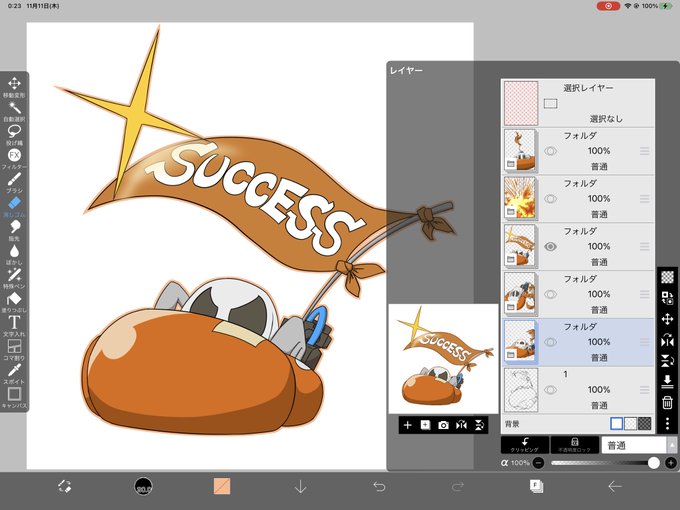
Task: Select the 指先 smudge tool
Action: 14,230
